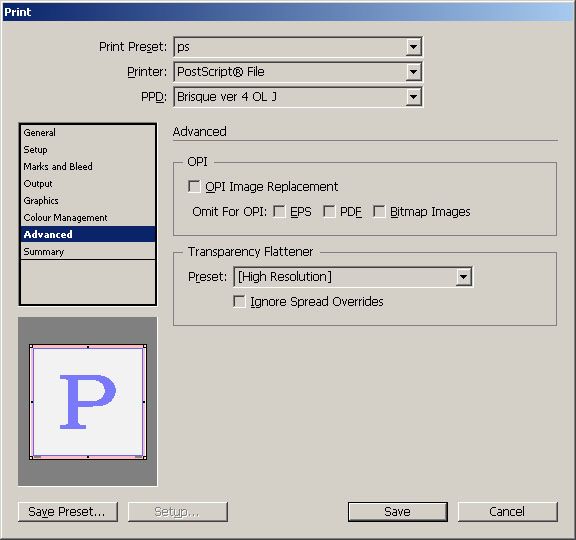576x540 pixels.
Task: Cancel the Print dialog
Action: (507, 512)
